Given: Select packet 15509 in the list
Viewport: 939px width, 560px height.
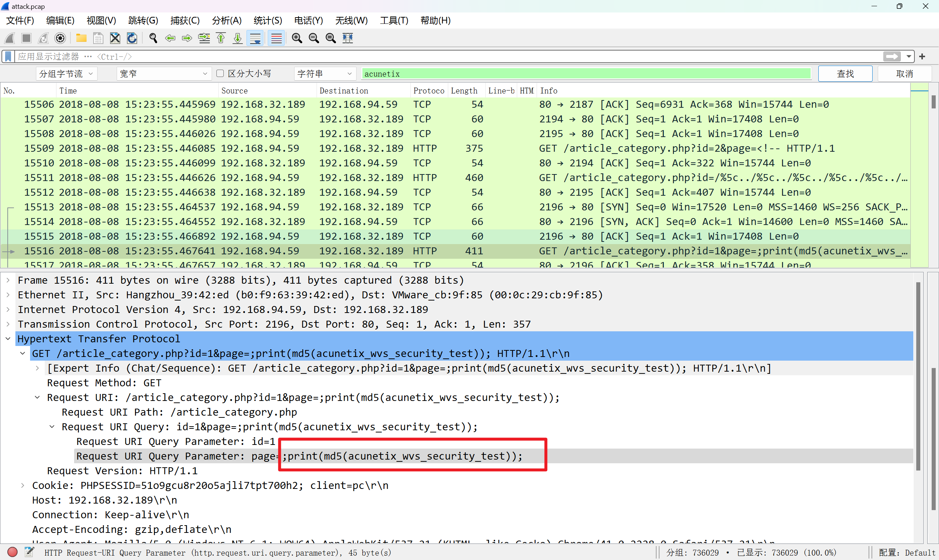Looking at the screenshot, I should tap(455, 148).
